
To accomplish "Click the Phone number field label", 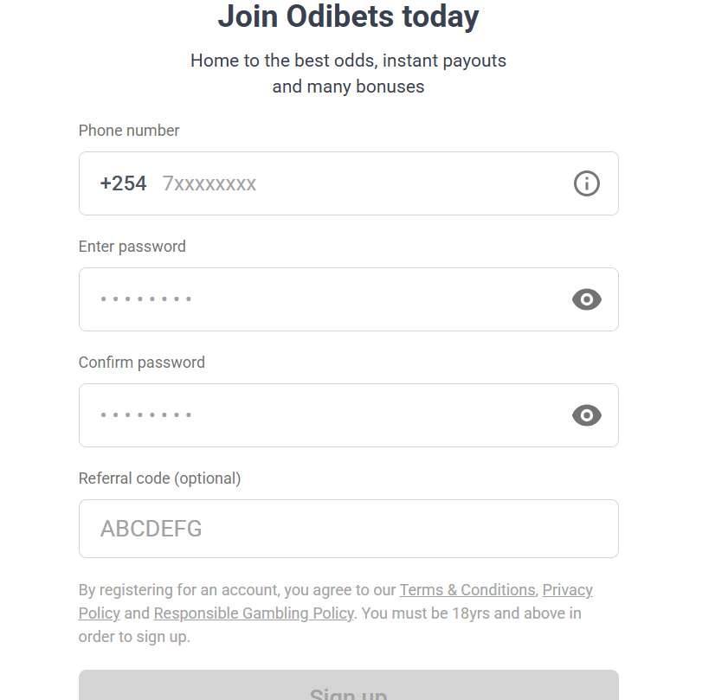I will pyautogui.click(x=128, y=131).
